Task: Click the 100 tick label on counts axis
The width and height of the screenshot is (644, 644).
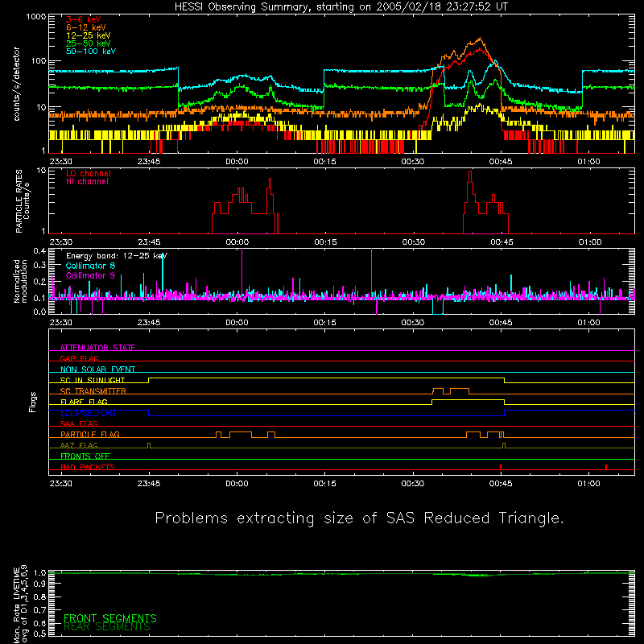Action: click(x=39, y=61)
